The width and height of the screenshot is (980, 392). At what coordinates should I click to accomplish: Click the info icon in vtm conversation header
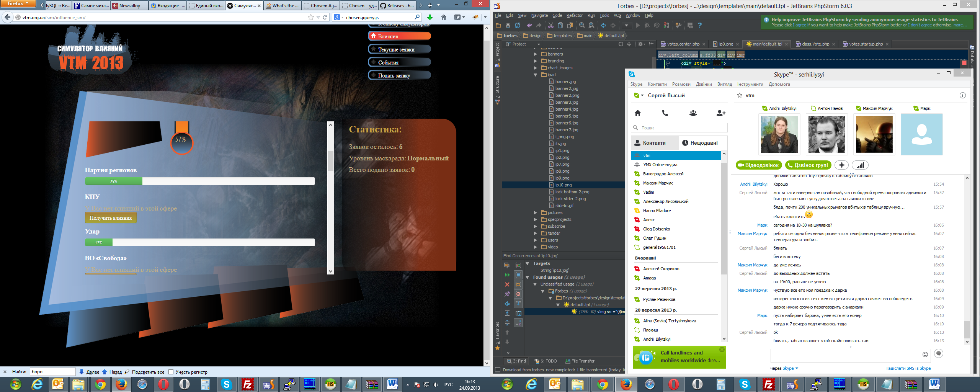963,95
